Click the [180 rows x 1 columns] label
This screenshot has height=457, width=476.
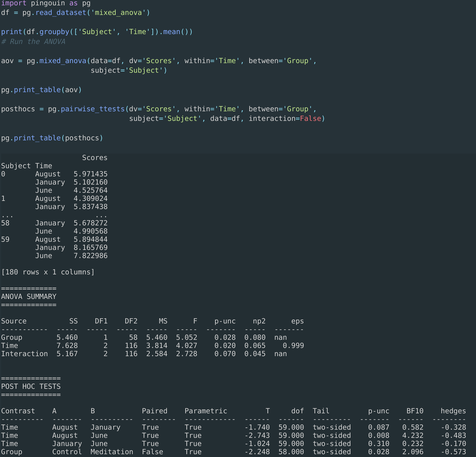[x=48, y=272]
